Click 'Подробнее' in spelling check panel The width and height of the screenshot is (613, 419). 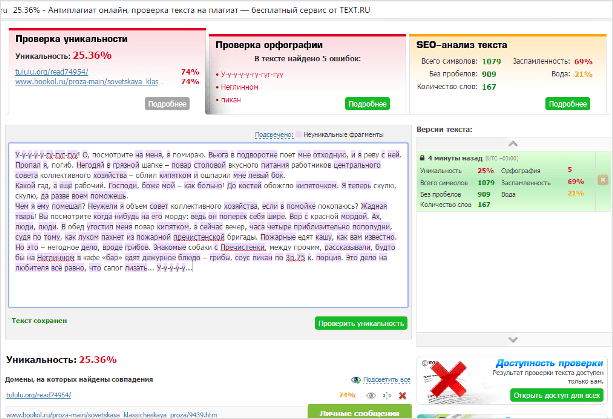(367, 104)
